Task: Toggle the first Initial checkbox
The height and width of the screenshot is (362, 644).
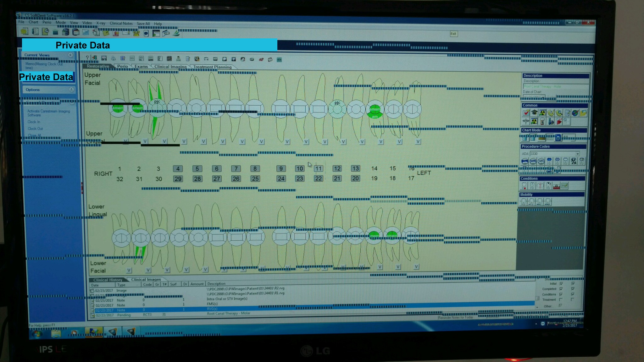Action: 561,284
